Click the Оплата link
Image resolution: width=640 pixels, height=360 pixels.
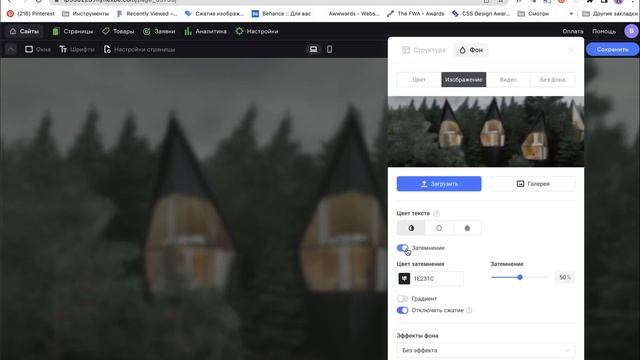coord(572,31)
